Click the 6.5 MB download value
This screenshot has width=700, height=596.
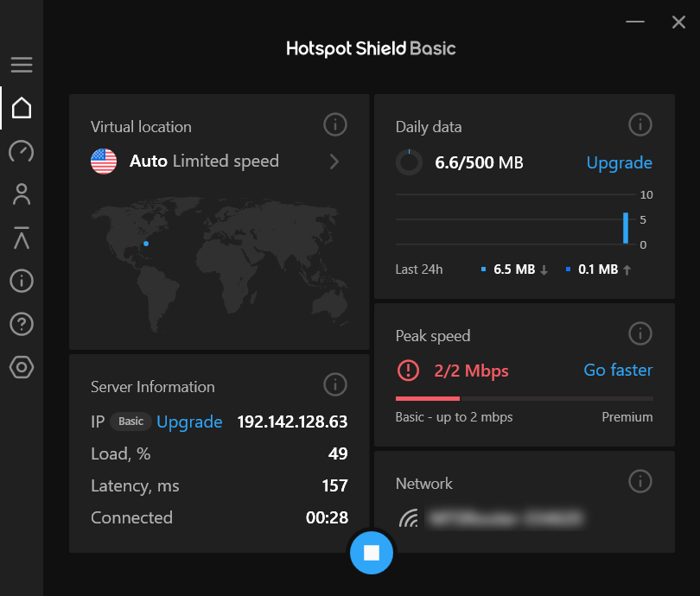coord(514,269)
